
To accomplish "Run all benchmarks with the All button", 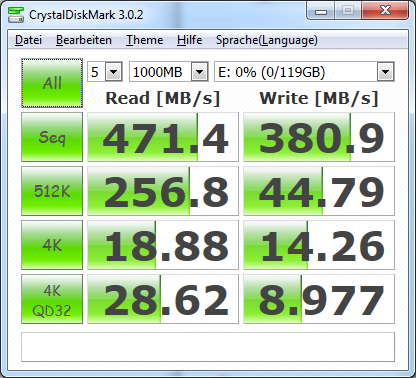I will pyautogui.click(x=52, y=83).
